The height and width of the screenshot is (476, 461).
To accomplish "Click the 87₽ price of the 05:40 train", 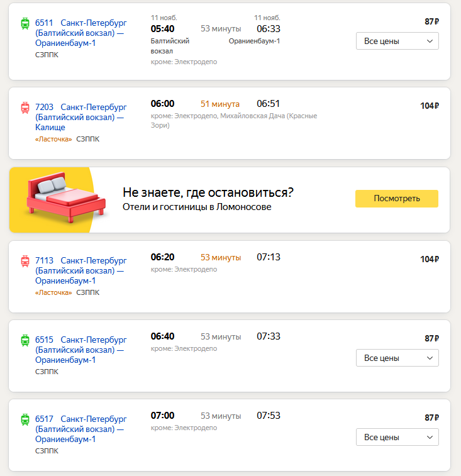I will (431, 22).
